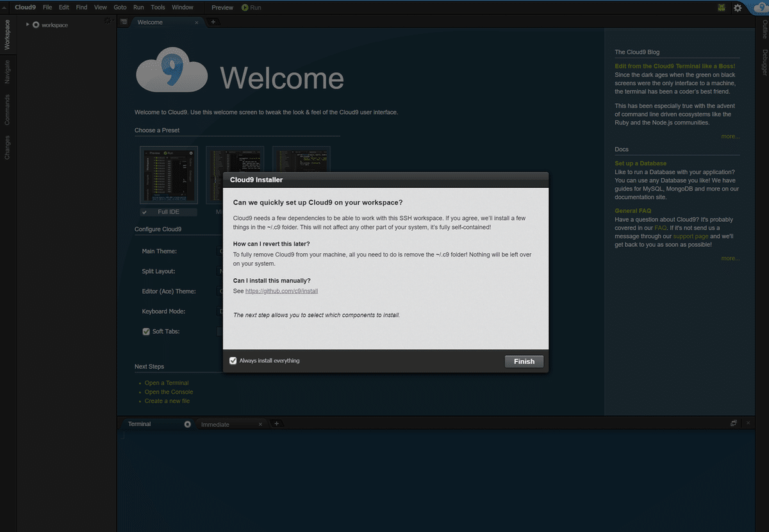Click the Finish button in installer
Image resolution: width=769 pixels, height=532 pixels.
point(524,362)
